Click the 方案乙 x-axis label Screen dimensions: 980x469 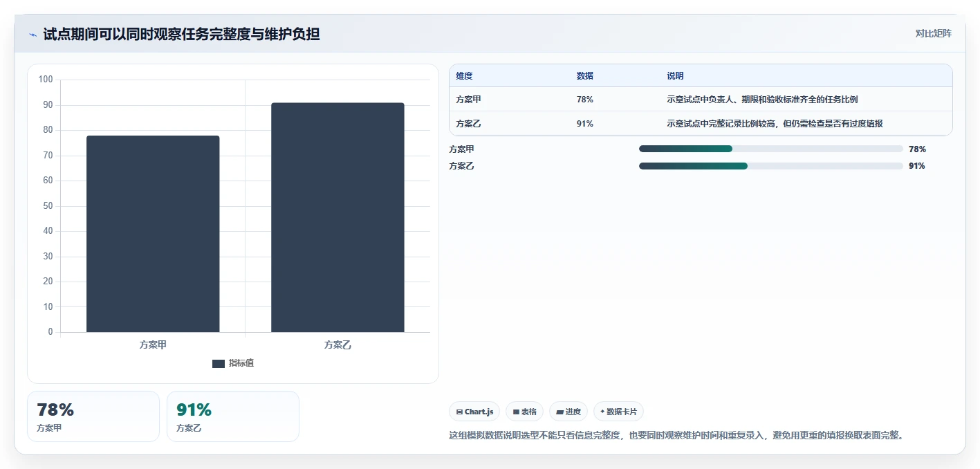(338, 344)
